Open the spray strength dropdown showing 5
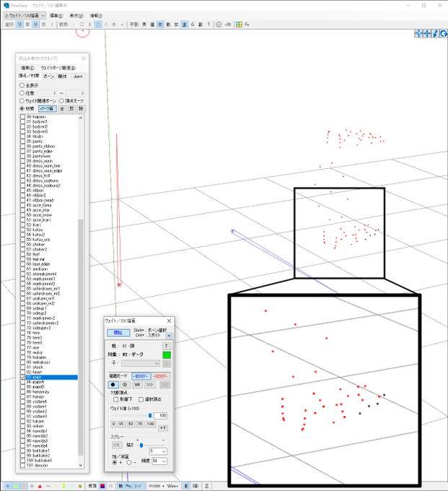 point(158,451)
